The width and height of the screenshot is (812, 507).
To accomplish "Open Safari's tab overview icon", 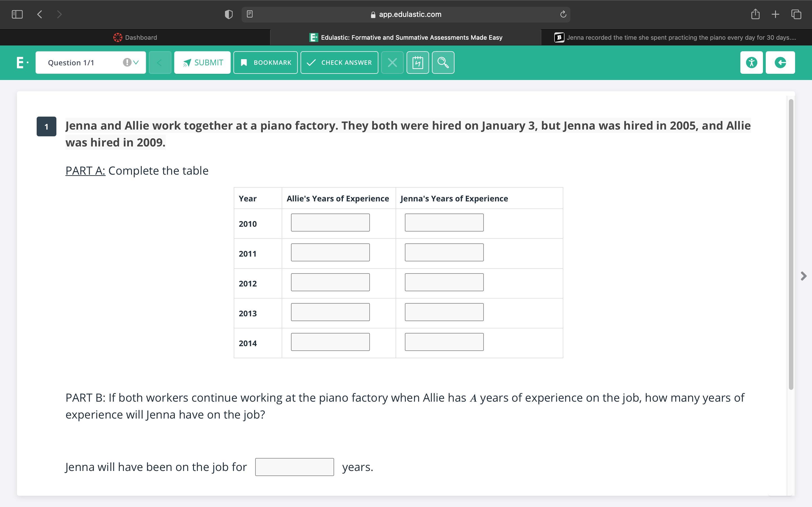I will coord(796,14).
